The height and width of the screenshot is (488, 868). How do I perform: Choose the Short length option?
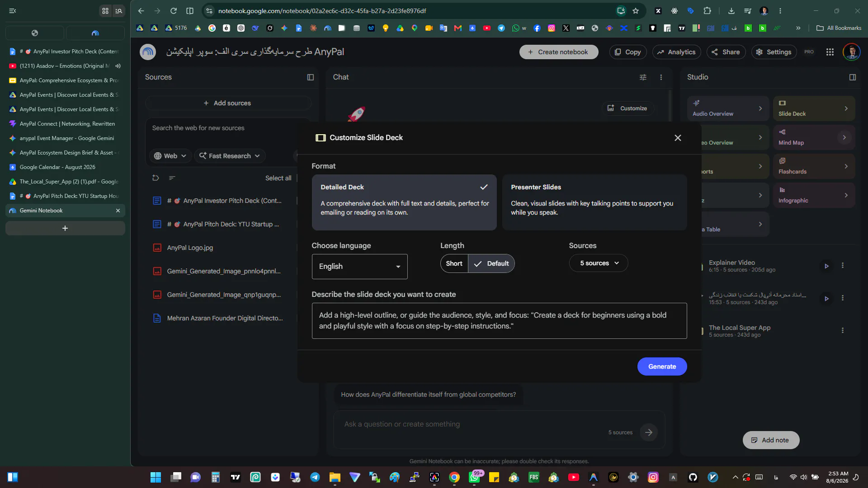tap(454, 263)
